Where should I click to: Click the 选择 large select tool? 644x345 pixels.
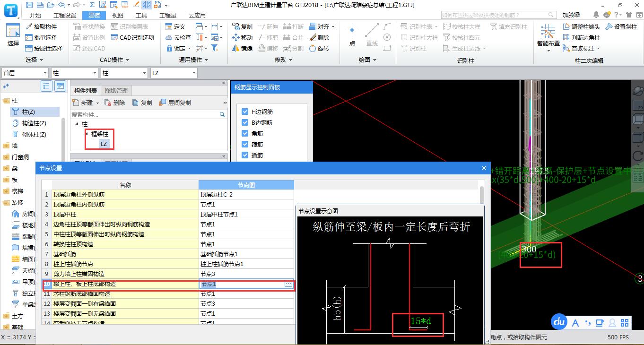point(13,34)
